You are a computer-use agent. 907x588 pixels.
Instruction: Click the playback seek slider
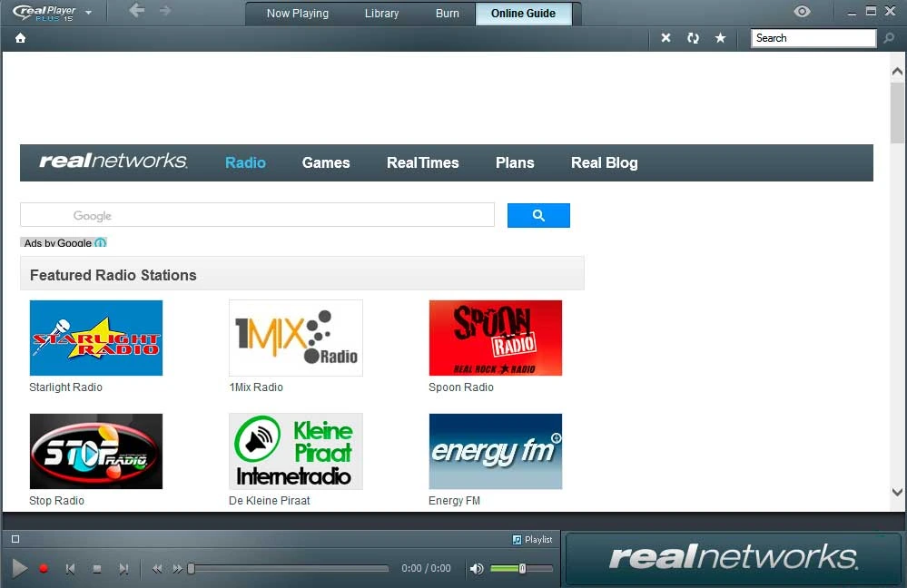[x=288, y=569]
